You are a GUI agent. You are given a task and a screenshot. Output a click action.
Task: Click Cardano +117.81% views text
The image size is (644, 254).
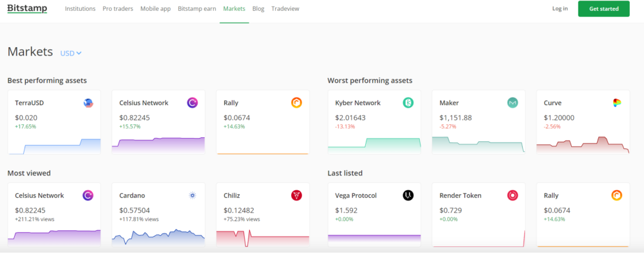click(x=139, y=219)
